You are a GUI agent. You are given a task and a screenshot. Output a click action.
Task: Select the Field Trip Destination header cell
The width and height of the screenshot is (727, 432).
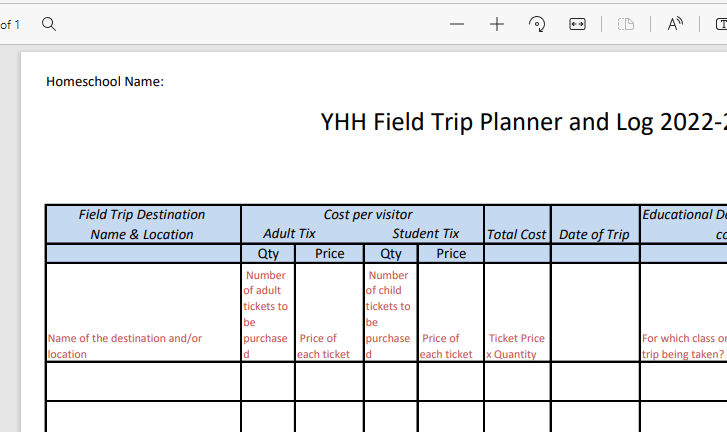pos(142,224)
